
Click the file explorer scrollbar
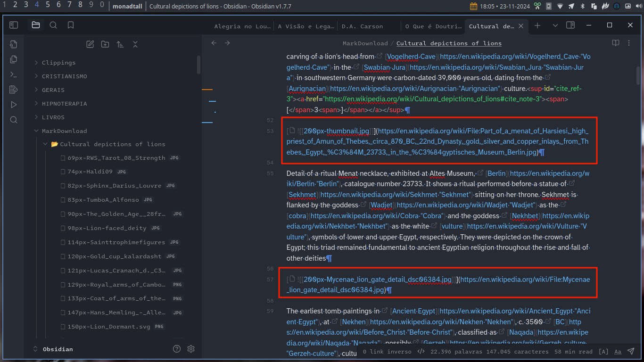[x=199, y=64]
